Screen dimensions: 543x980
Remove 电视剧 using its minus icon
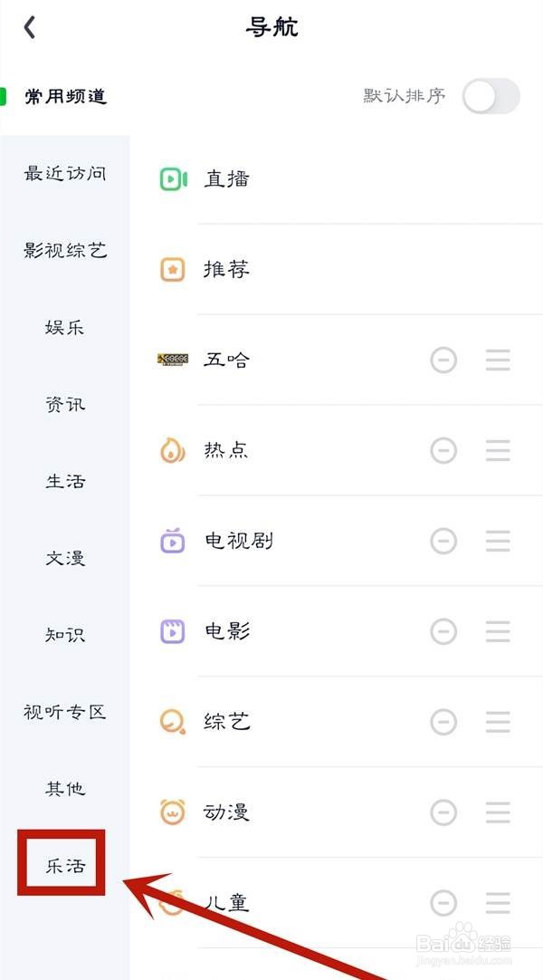pyautogui.click(x=443, y=542)
